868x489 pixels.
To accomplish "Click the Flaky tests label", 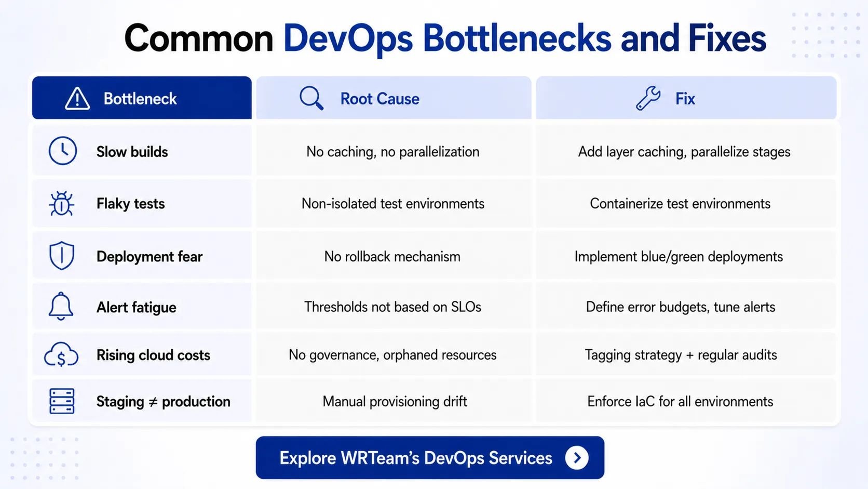I will click(131, 204).
